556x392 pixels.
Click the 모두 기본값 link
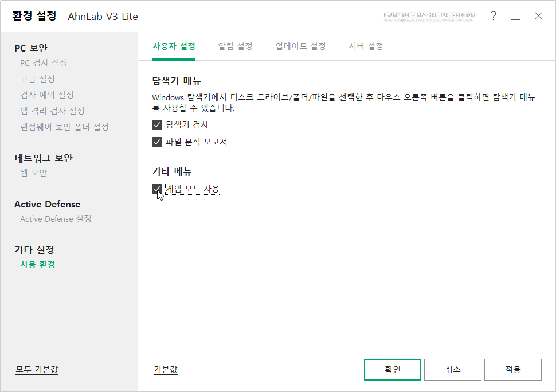pyautogui.click(x=37, y=370)
